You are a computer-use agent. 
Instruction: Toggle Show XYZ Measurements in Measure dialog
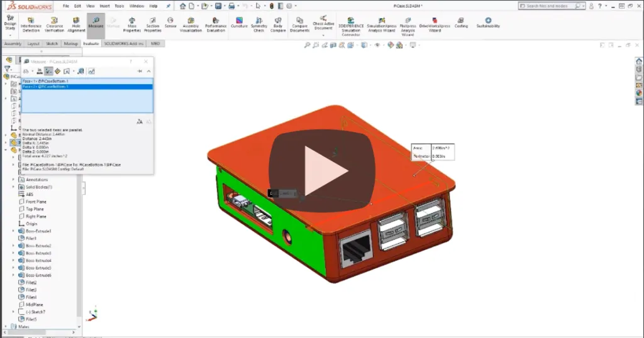48,72
